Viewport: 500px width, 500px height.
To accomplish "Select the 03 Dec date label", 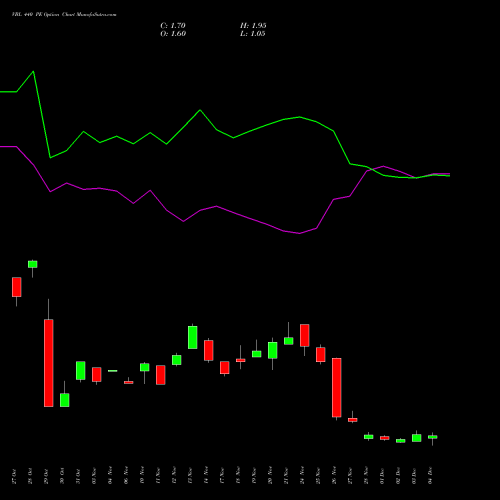I will (x=414, y=476).
